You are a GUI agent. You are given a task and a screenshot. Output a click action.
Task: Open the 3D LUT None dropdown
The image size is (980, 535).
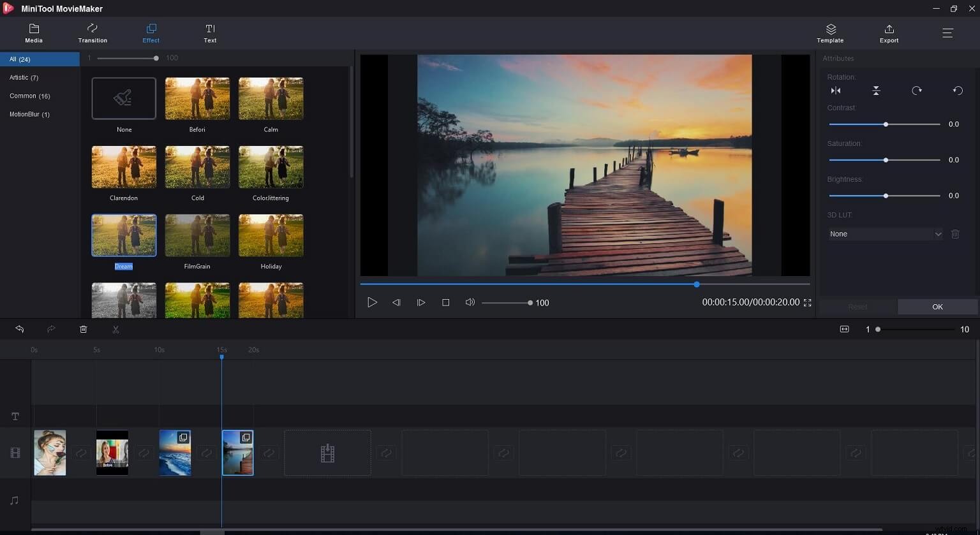point(884,234)
